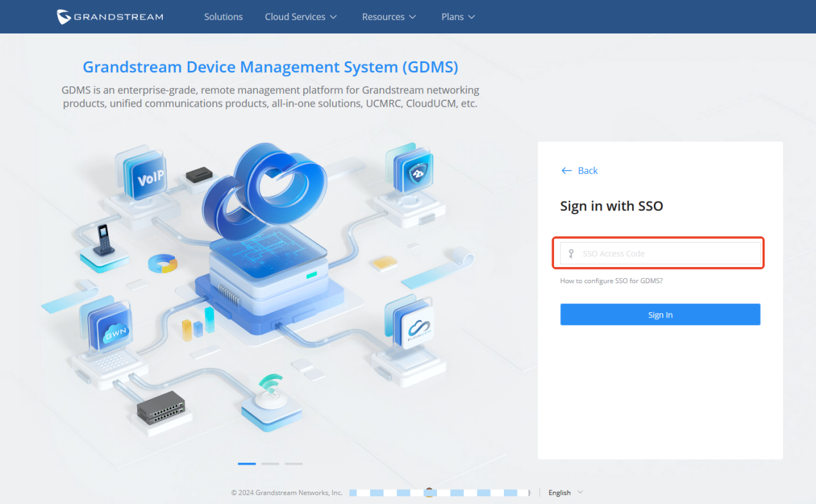Click the CloudUCM icon in illustration
Image resolution: width=816 pixels, height=504 pixels.
418,328
